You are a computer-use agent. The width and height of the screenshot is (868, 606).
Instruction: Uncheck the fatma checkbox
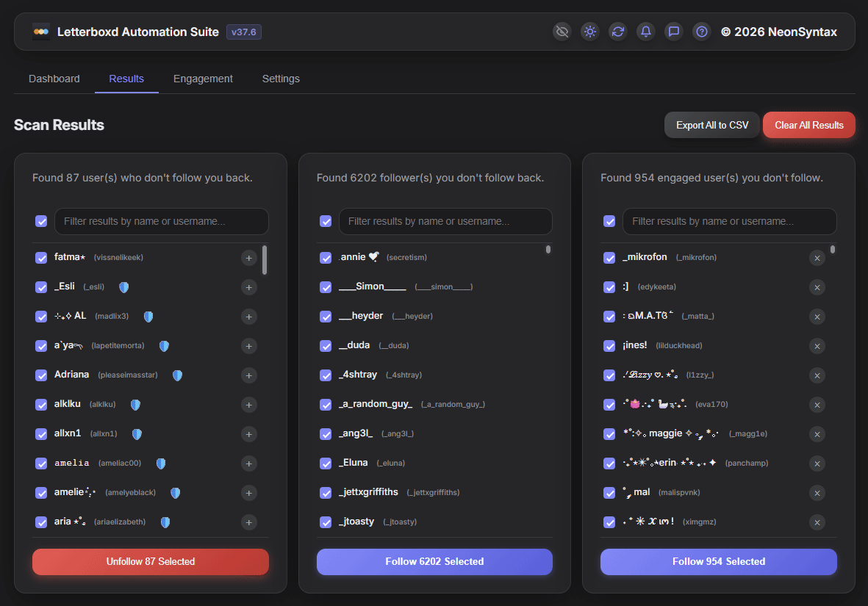41,258
